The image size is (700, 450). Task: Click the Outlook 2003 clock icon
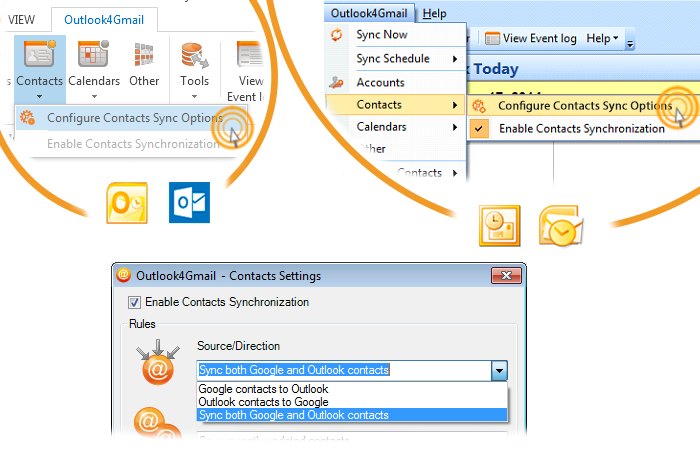click(x=500, y=226)
